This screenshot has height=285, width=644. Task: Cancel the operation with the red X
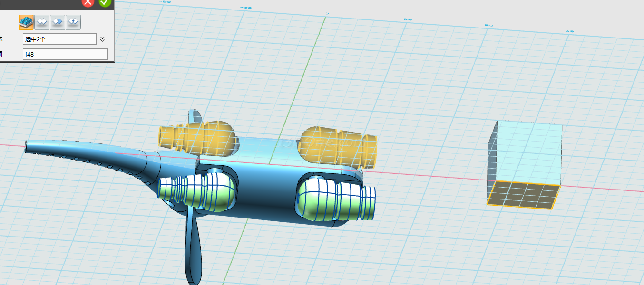(88, 2)
